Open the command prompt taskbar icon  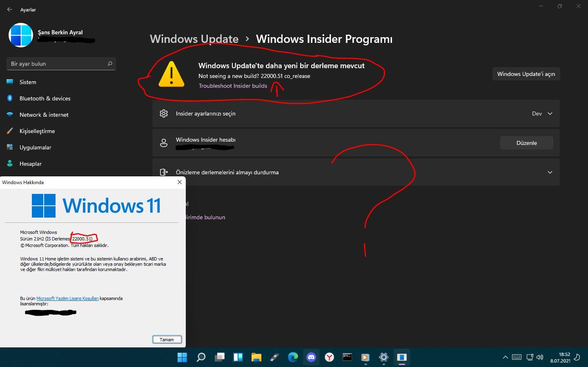pos(347,357)
